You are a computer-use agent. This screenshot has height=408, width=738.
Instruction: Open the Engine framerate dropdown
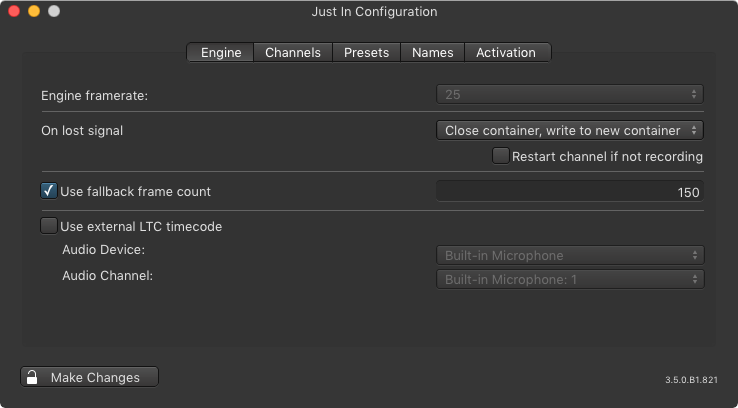tap(570, 95)
